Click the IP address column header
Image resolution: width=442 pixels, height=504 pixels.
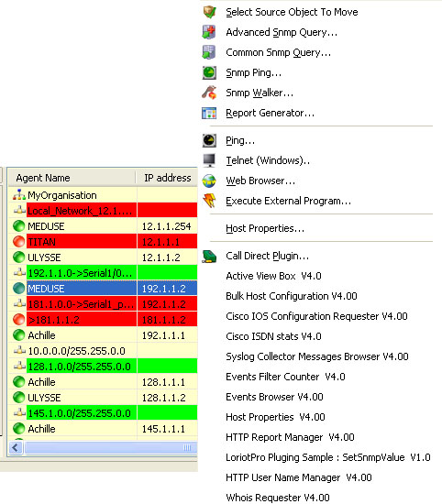(166, 178)
